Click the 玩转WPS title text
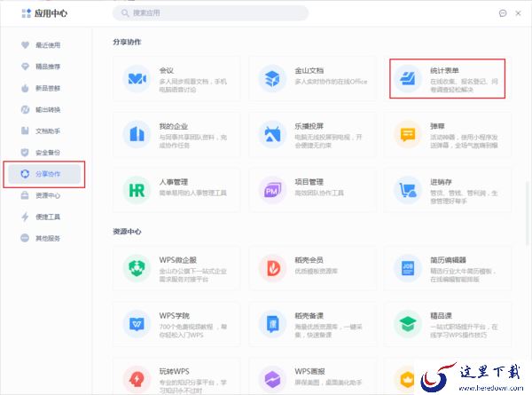 [x=174, y=371]
